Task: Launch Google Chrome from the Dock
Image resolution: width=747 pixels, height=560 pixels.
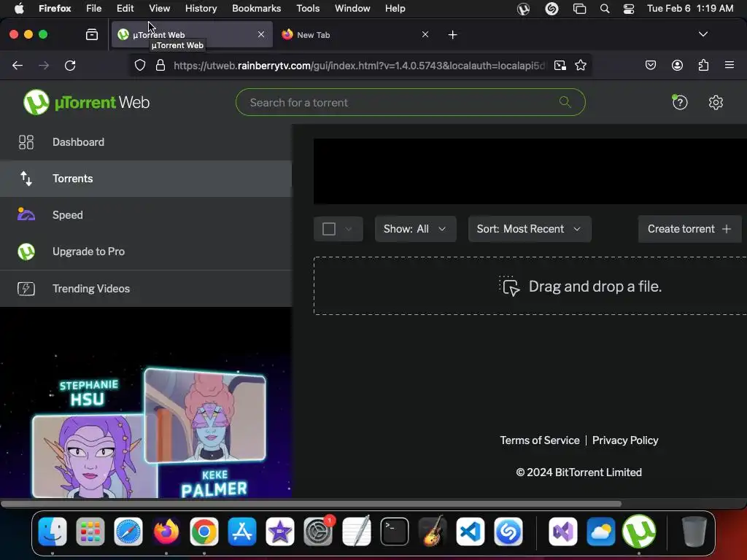Action: pos(204,532)
